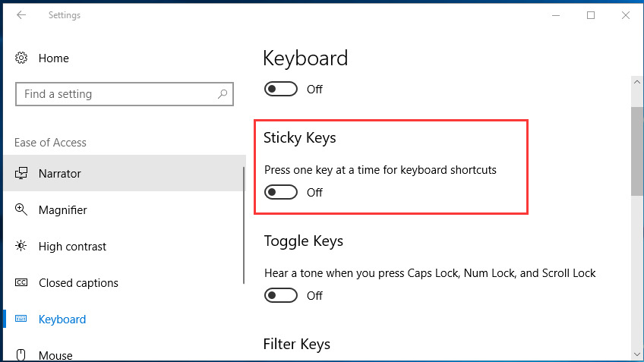This screenshot has height=362, width=644.
Task: Click the vertical scrollbar thumb
Action: coord(637,152)
